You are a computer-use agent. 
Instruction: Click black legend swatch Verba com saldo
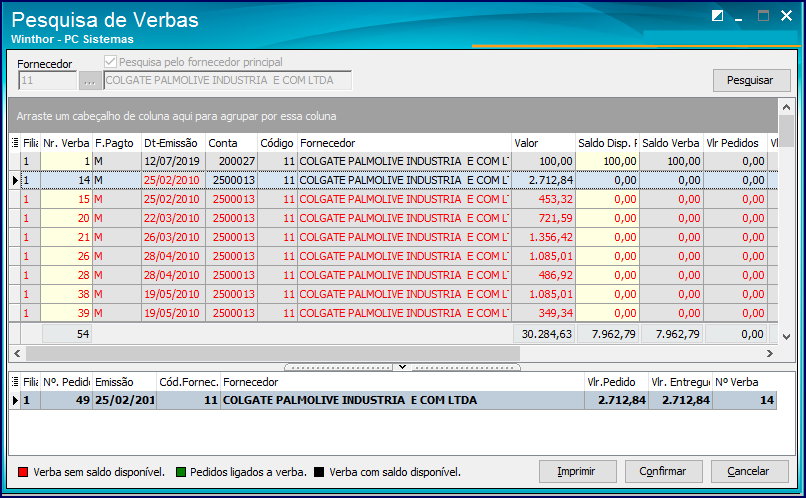319,472
